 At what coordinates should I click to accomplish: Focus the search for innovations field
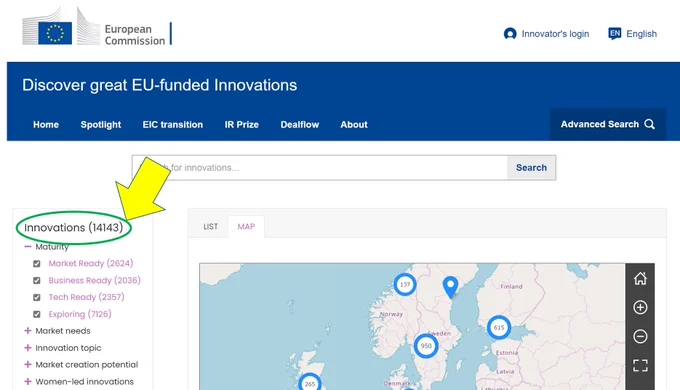(320, 167)
